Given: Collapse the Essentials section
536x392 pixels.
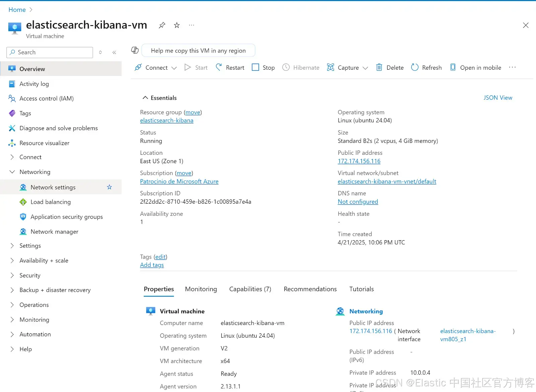Looking at the screenshot, I should click(x=159, y=98).
